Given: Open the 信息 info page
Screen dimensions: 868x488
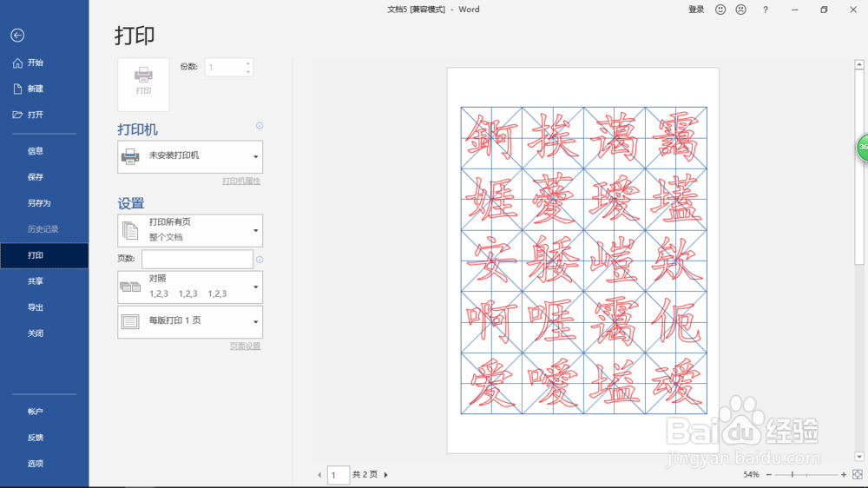Looking at the screenshot, I should point(36,151).
